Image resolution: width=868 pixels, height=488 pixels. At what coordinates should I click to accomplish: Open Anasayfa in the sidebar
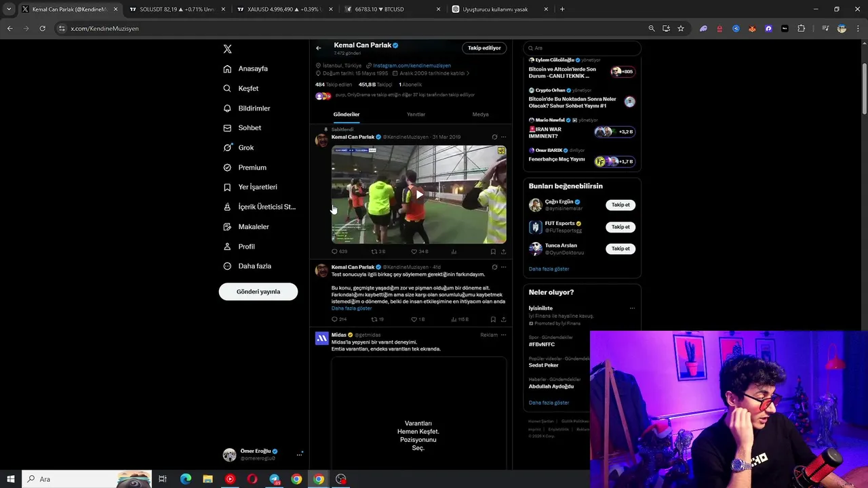coord(245,68)
